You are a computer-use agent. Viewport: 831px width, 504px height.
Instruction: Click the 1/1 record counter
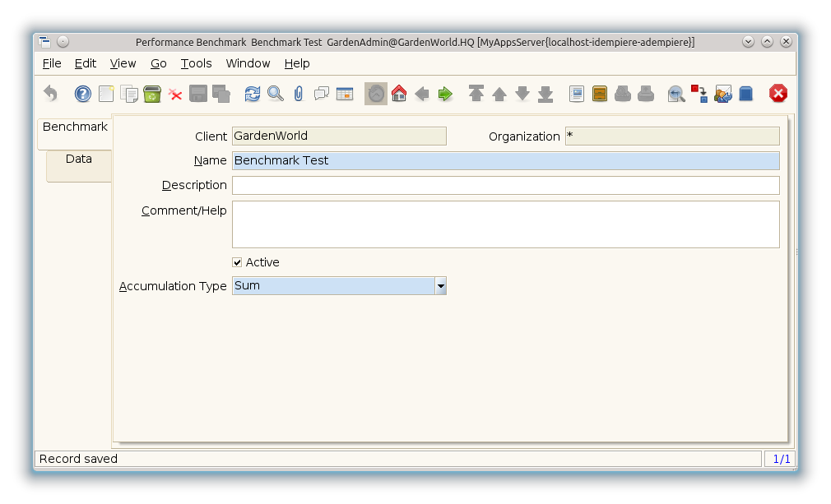781,459
